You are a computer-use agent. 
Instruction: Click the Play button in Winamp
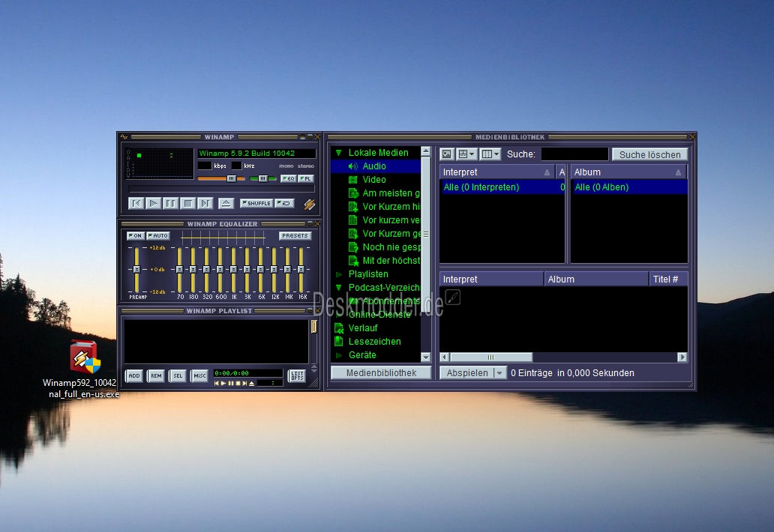154,203
